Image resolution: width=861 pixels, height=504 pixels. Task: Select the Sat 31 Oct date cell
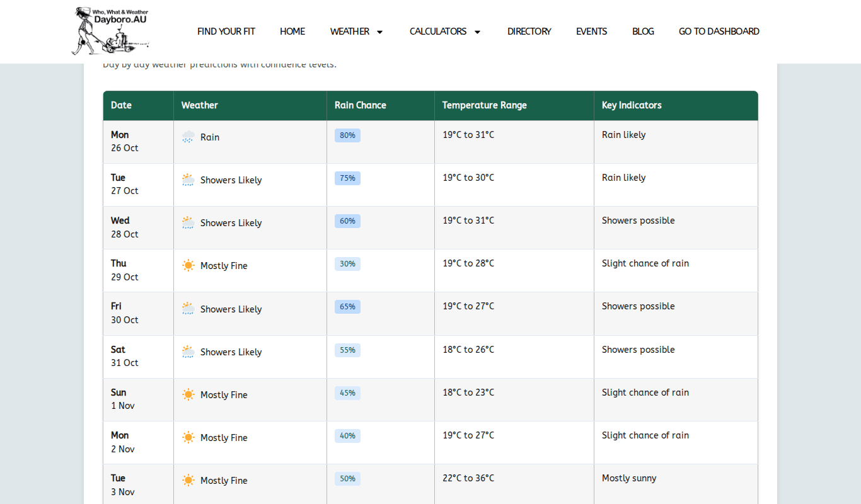(x=139, y=357)
